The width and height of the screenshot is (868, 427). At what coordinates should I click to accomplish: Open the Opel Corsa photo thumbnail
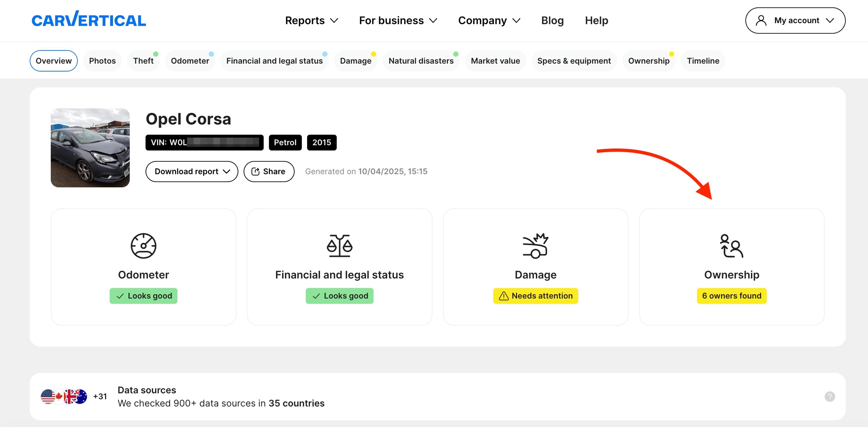[x=90, y=148]
